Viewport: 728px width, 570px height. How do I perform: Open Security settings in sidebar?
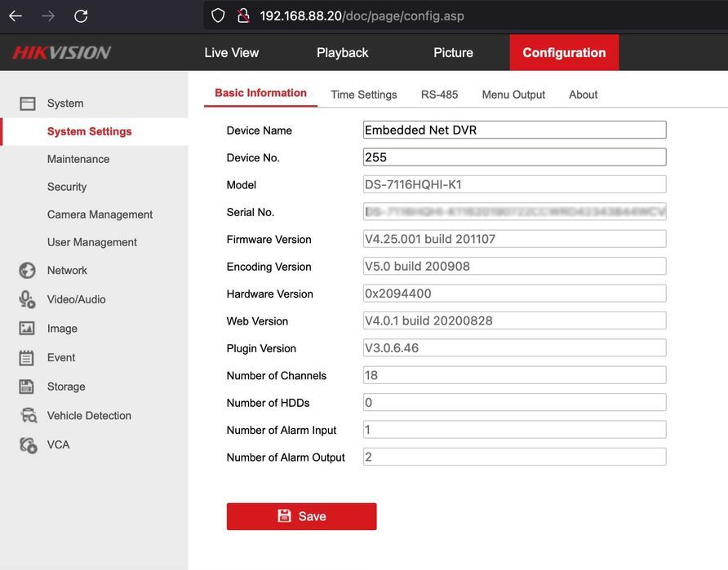[67, 187]
